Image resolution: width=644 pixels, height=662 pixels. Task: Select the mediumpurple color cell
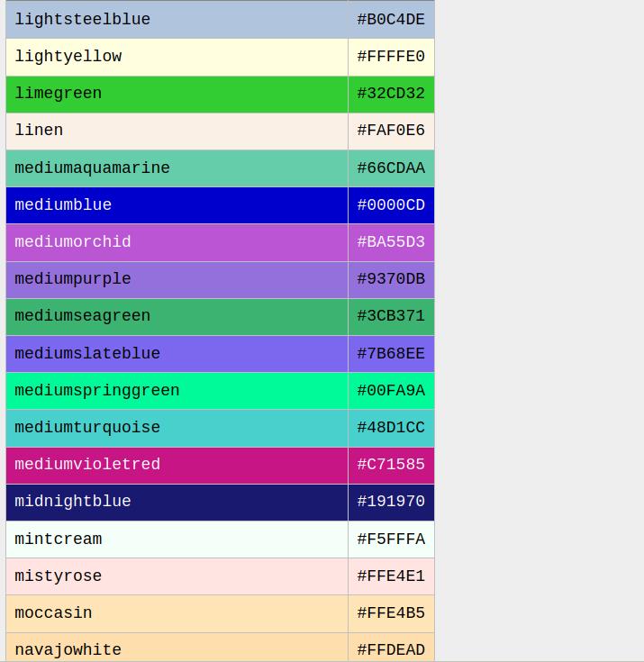pos(73,279)
